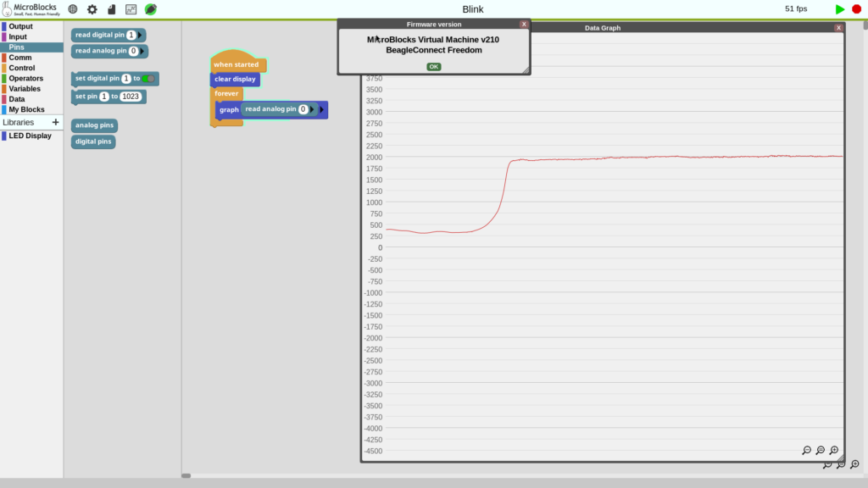The image size is (868, 488).
Task: Expand arrow at end of graph block
Action: coord(322,109)
